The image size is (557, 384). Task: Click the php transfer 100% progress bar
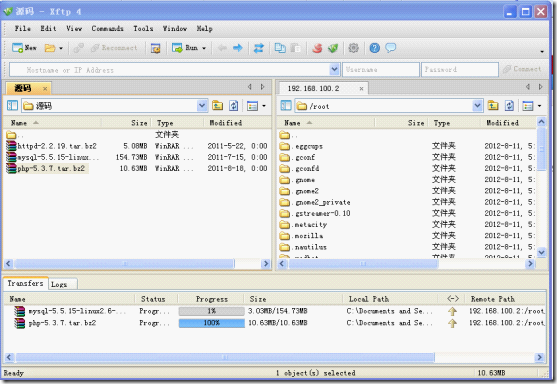(211, 323)
